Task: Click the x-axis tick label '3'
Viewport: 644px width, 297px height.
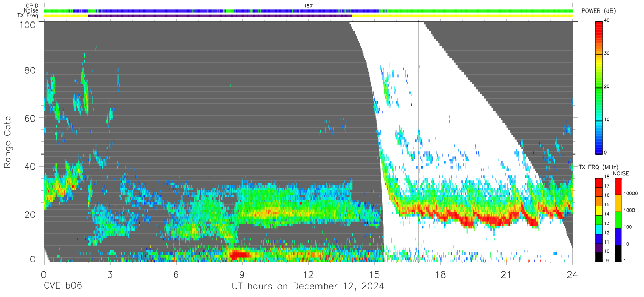Action: [x=110, y=274]
